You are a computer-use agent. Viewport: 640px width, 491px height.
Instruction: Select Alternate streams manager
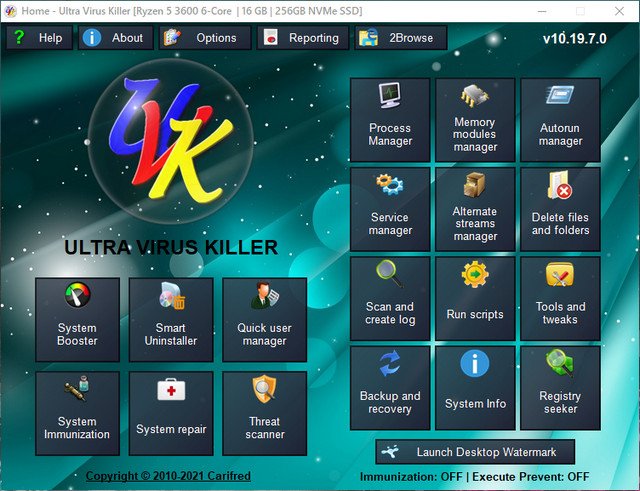[475, 208]
